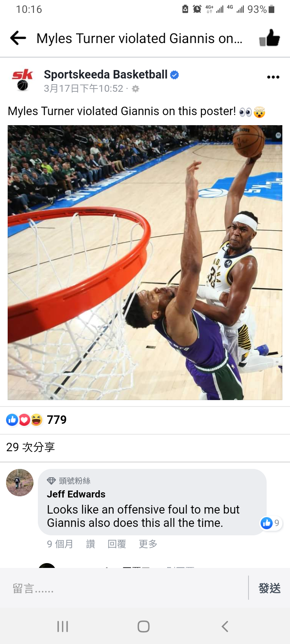
Task: Tap the verified blue badge
Action: point(174,75)
